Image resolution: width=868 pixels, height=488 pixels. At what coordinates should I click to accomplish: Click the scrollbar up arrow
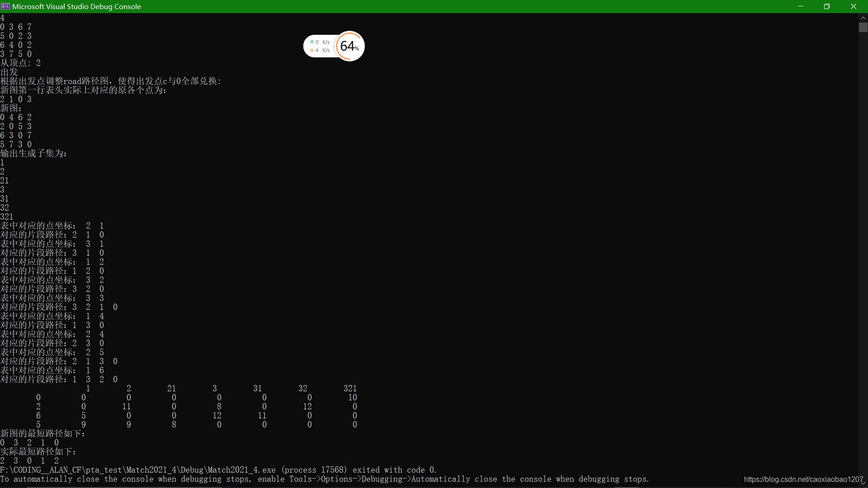[x=863, y=18]
